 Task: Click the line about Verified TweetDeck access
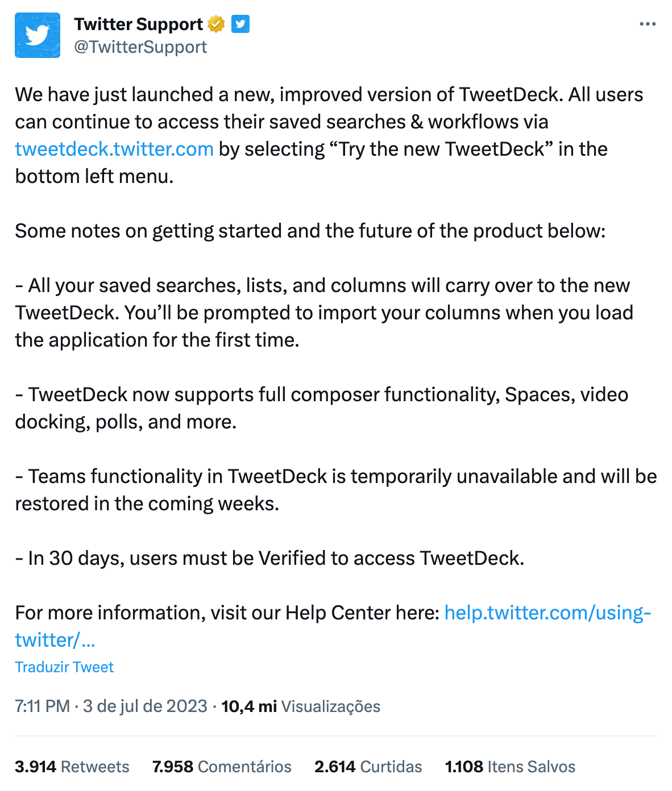(269, 558)
